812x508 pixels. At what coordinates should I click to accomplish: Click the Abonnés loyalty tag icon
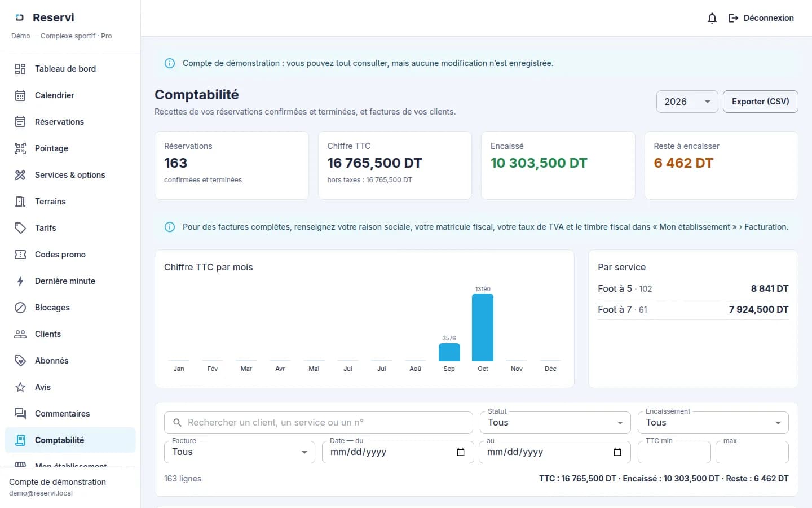pos(20,361)
